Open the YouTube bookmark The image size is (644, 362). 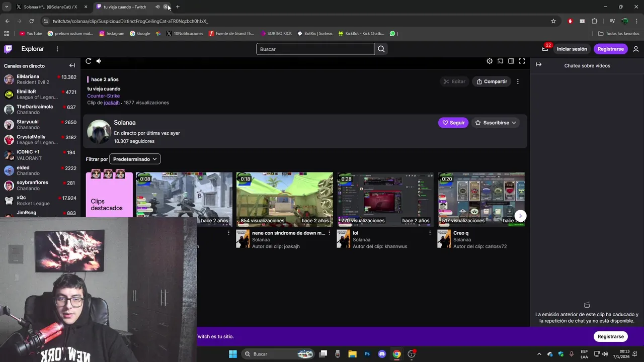(x=31, y=34)
